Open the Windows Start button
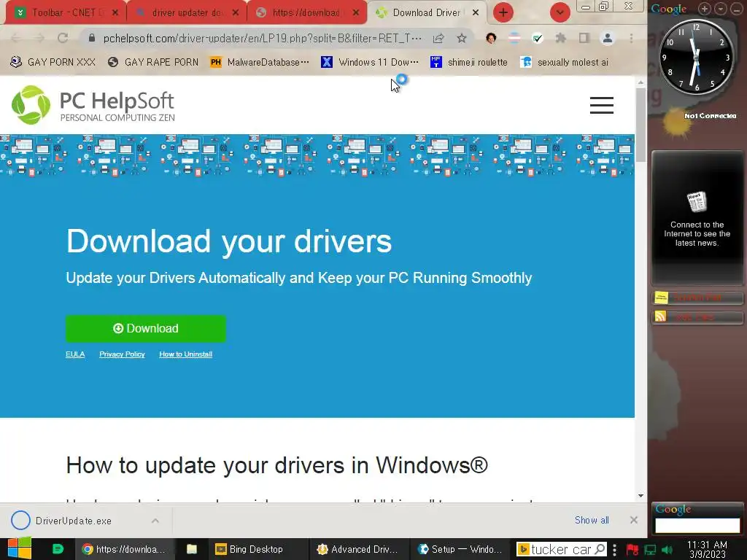This screenshot has width=747, height=560. [20, 549]
